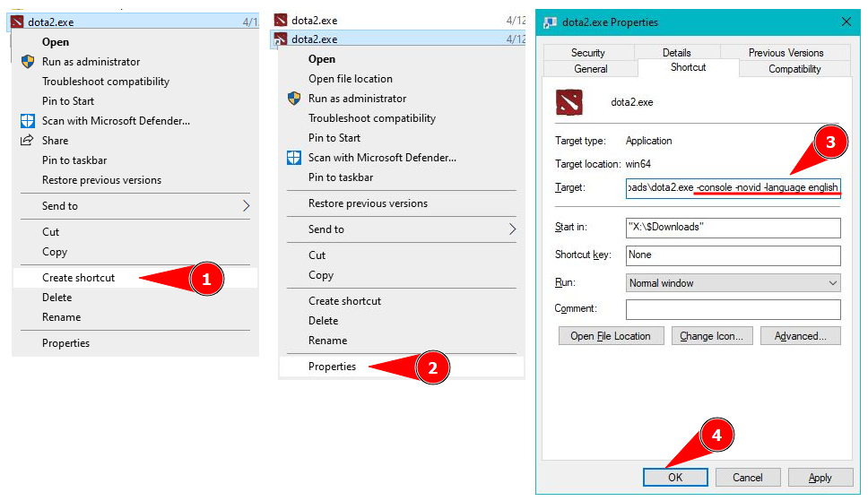The width and height of the screenshot is (868, 501).
Task: Select Rename in the middle context menu
Action: point(327,341)
